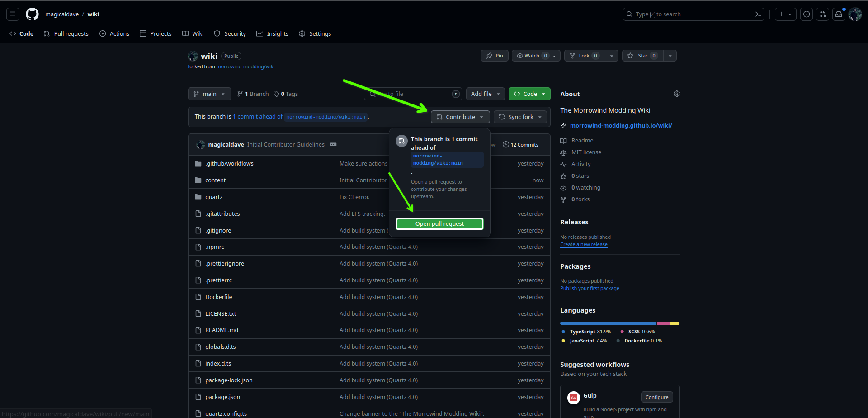Expand the Add file dropdown
868x418 pixels.
[x=486, y=94]
